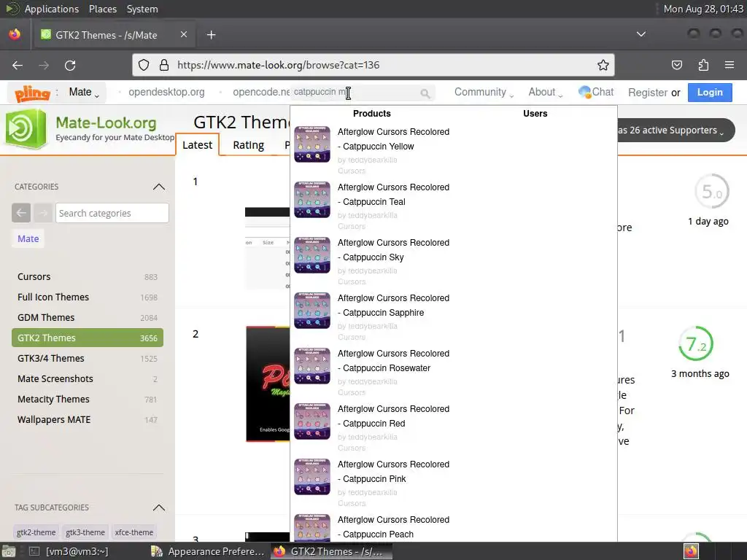Open the System menu
The height and width of the screenshot is (560, 747).
coord(142,9)
